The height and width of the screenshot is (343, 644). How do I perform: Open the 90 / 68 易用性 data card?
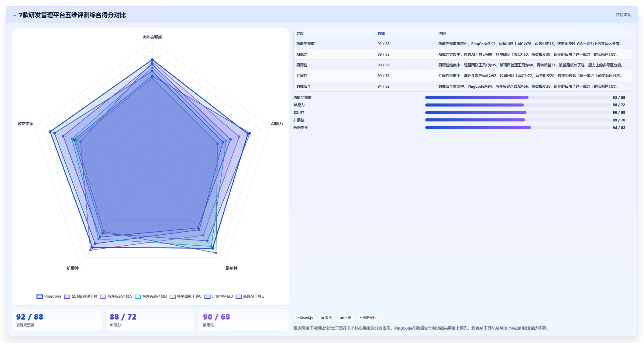(244, 320)
